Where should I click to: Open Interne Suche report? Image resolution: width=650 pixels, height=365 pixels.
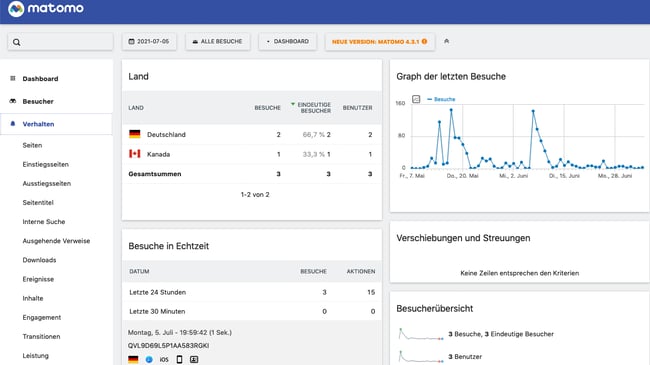(44, 221)
